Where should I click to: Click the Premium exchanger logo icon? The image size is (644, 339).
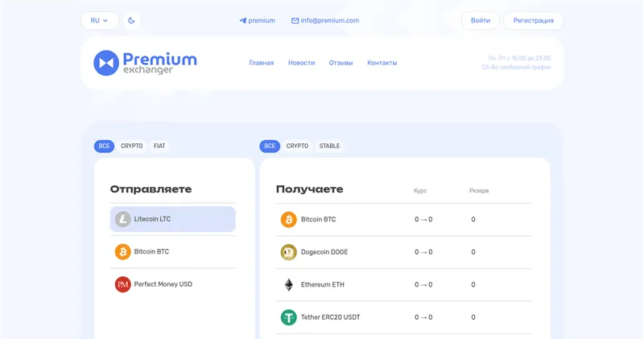click(106, 63)
